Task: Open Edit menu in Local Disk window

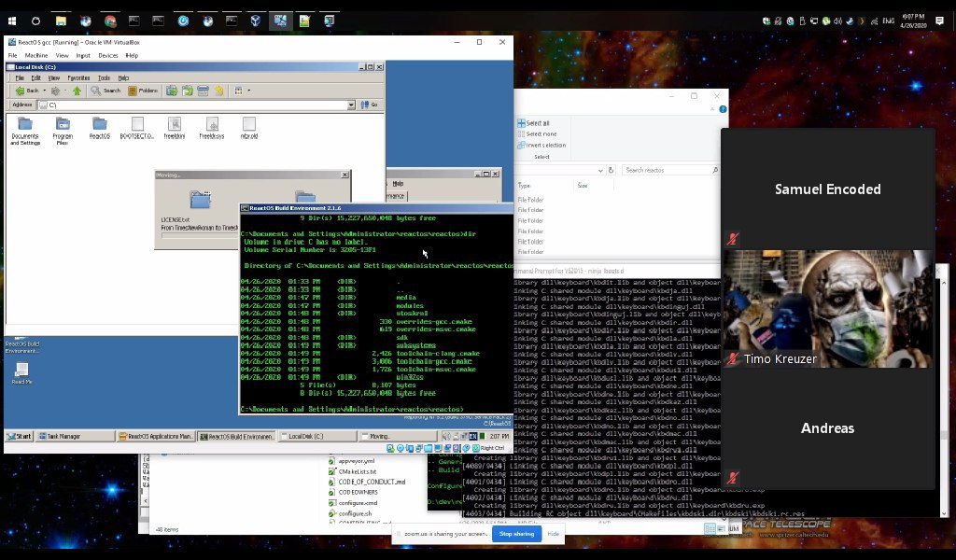Action: (x=36, y=78)
